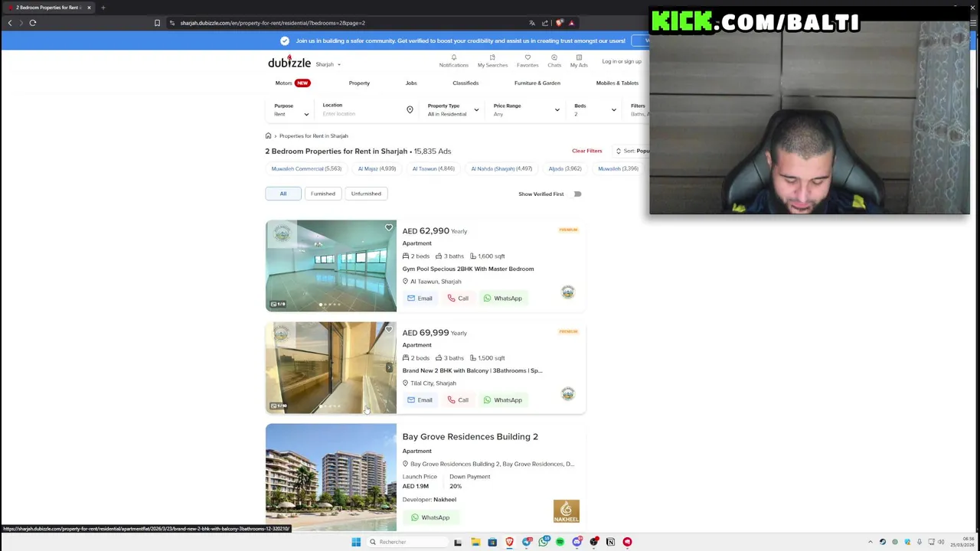Click Call on the Al Taawun listing
This screenshot has width=980, height=551.
click(x=458, y=298)
